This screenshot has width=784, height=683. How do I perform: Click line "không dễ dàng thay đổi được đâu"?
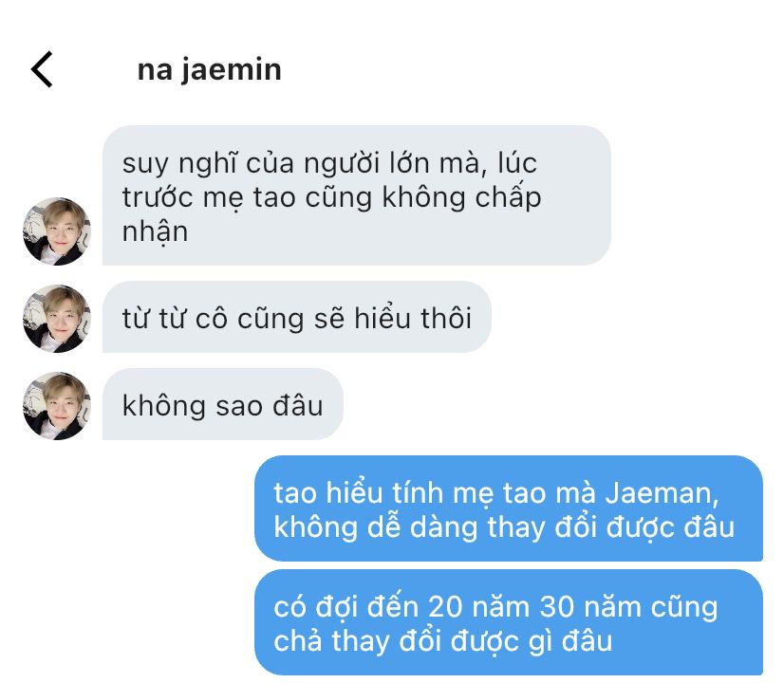(x=504, y=527)
